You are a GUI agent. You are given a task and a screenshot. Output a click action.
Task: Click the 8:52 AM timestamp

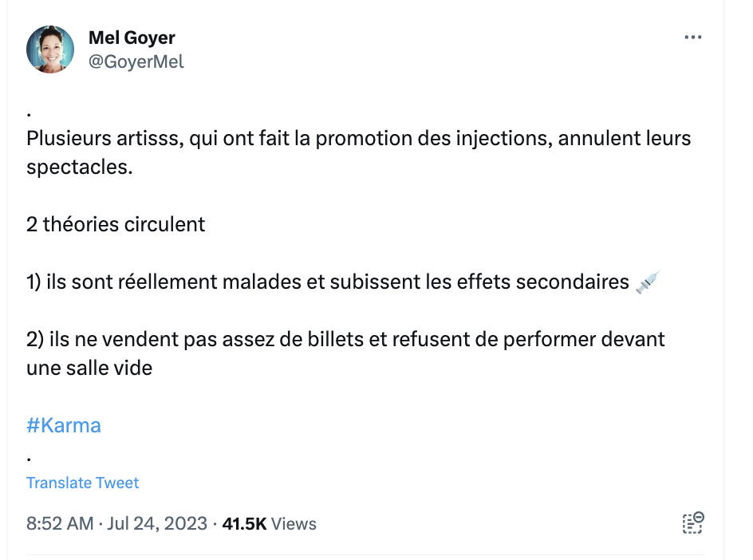[x=60, y=523]
